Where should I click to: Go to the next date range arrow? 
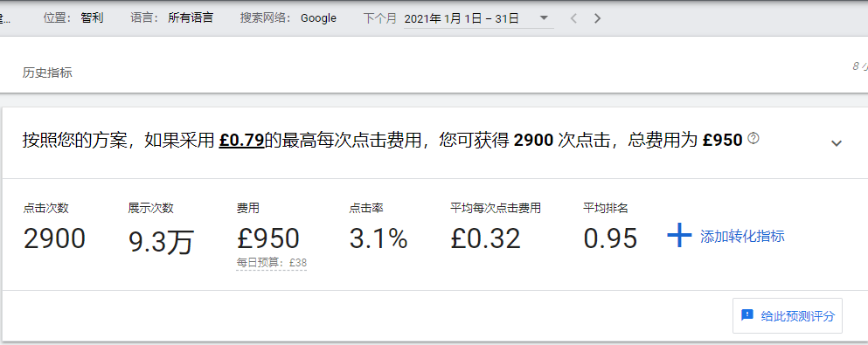tap(597, 18)
